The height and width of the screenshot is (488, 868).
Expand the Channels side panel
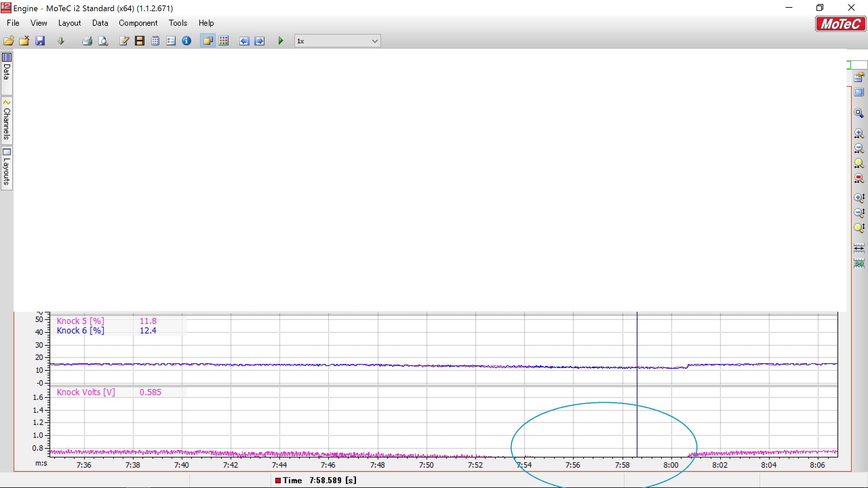[7, 120]
